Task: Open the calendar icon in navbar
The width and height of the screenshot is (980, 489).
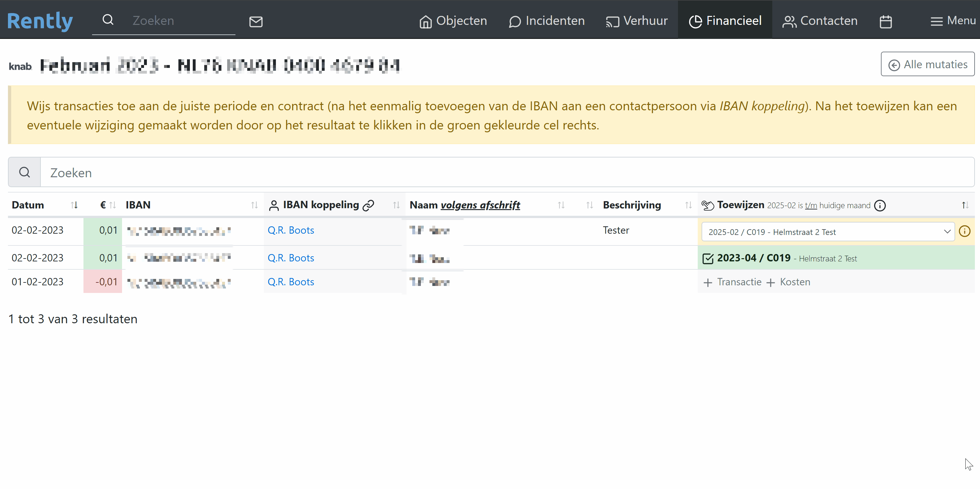Action: coord(886,22)
